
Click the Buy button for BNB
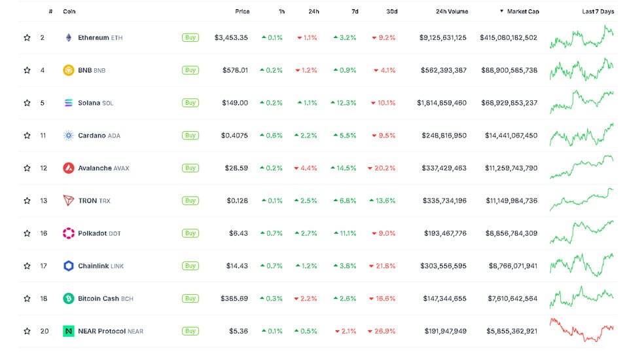[x=190, y=70]
